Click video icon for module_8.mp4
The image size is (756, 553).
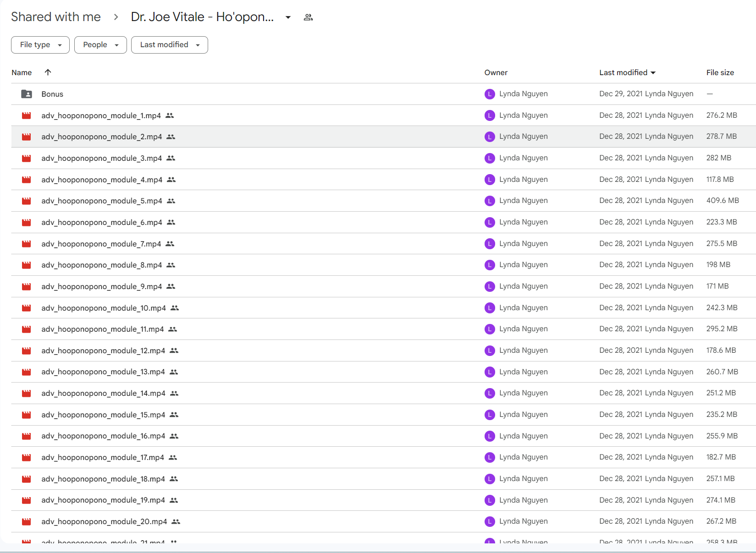[x=27, y=265]
